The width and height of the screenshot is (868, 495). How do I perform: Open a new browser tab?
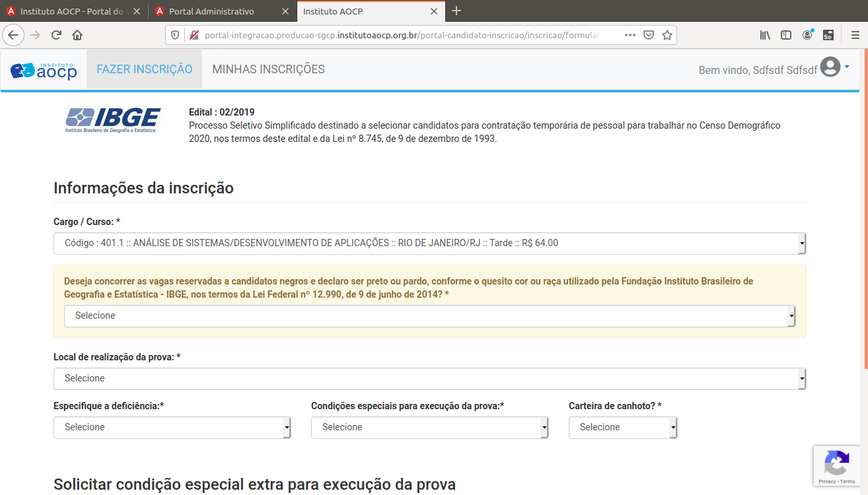coord(456,11)
